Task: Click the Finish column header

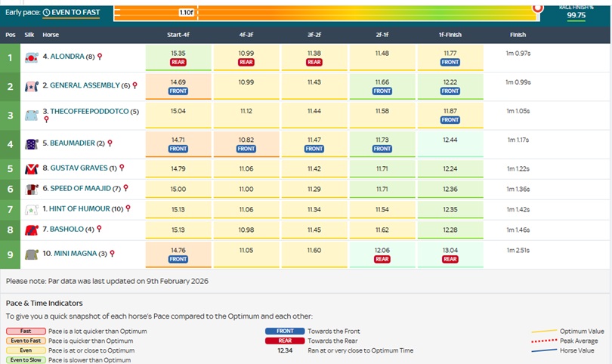Action: (x=518, y=35)
